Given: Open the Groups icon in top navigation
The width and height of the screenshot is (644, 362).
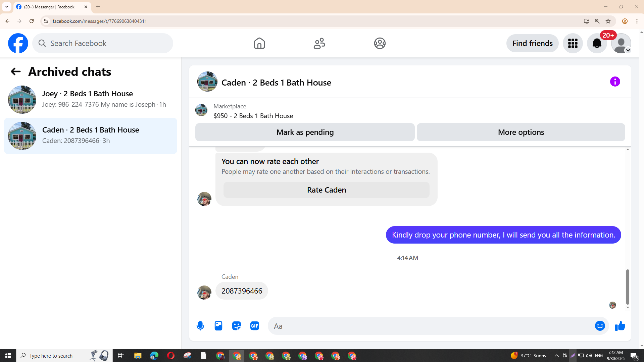Looking at the screenshot, I should (x=380, y=43).
